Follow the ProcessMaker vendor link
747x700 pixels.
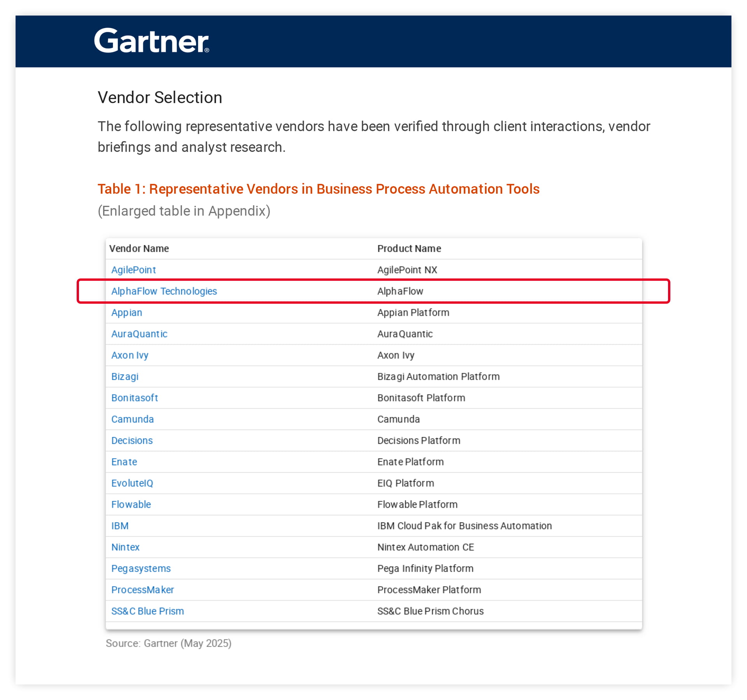pyautogui.click(x=142, y=590)
